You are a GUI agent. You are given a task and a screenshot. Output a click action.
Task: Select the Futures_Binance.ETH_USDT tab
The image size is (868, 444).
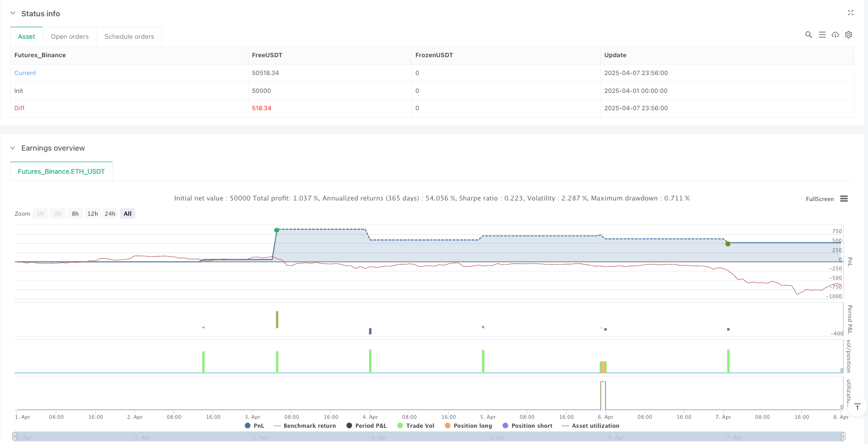tap(61, 172)
